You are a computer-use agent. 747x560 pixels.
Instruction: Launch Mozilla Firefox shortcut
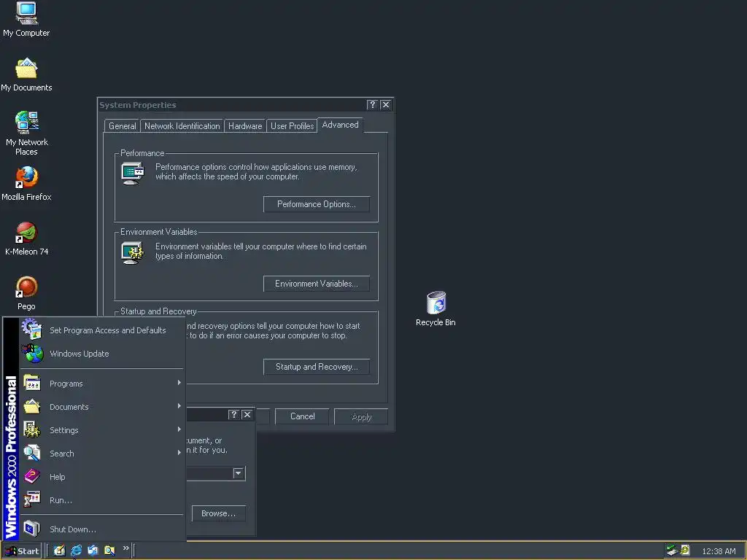[x=27, y=183]
